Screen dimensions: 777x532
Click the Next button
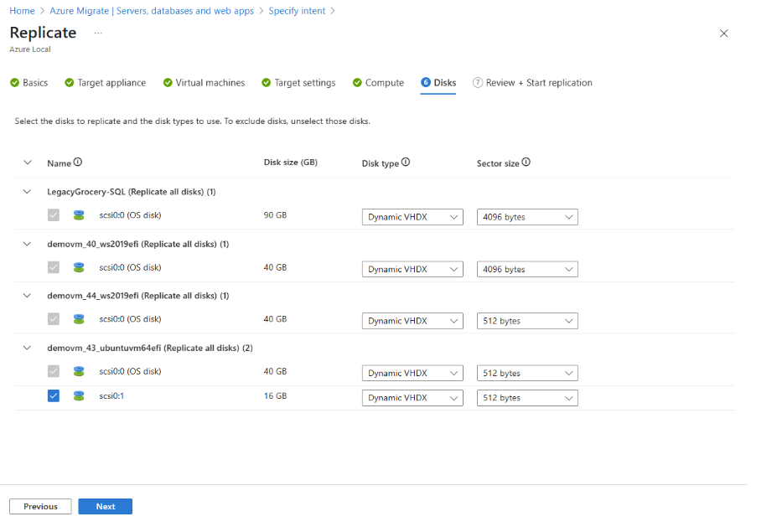click(x=105, y=506)
